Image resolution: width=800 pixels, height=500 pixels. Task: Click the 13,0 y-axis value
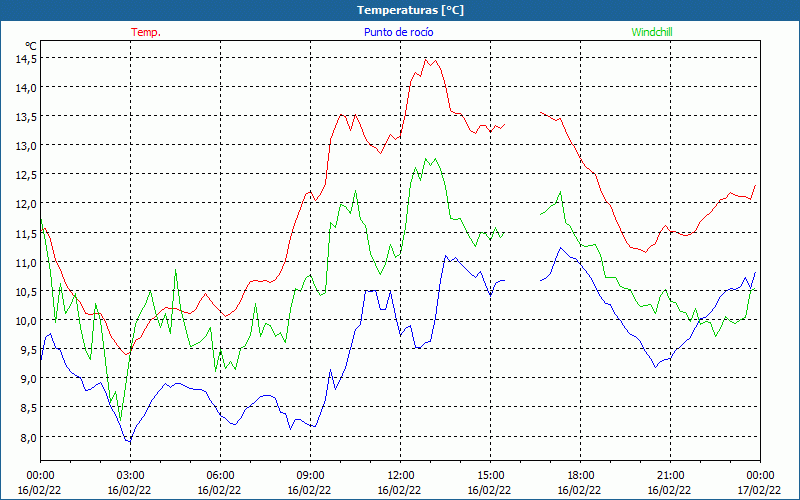[x=27, y=146]
